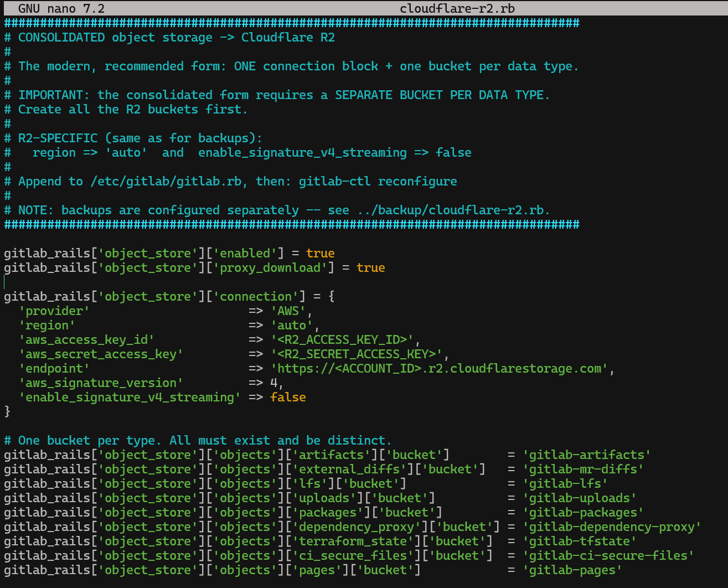Click the 'cloudflare-r2.rb' filename in title bar
728x588 pixels.
pos(457,8)
